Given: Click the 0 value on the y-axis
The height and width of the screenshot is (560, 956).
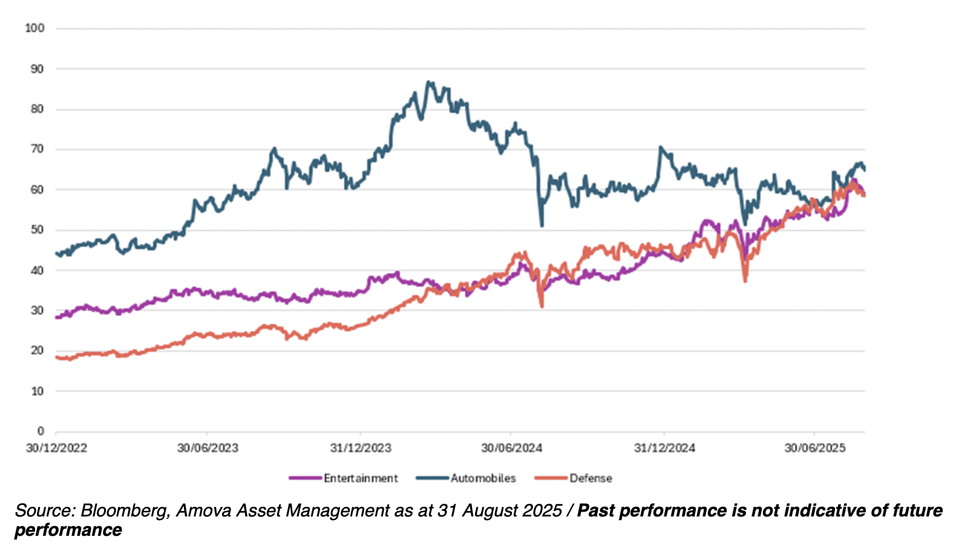Looking at the screenshot, I should click(41, 431).
